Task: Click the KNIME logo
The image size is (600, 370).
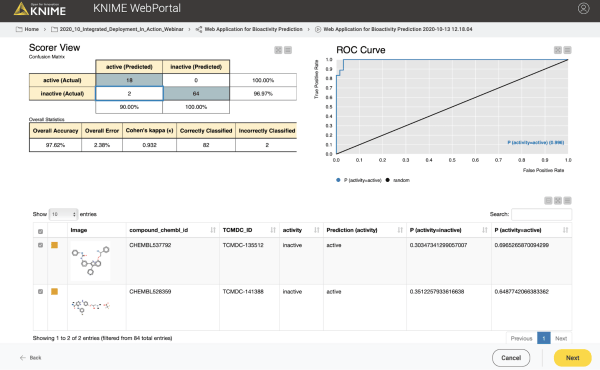Action: pyautogui.click(x=39, y=9)
